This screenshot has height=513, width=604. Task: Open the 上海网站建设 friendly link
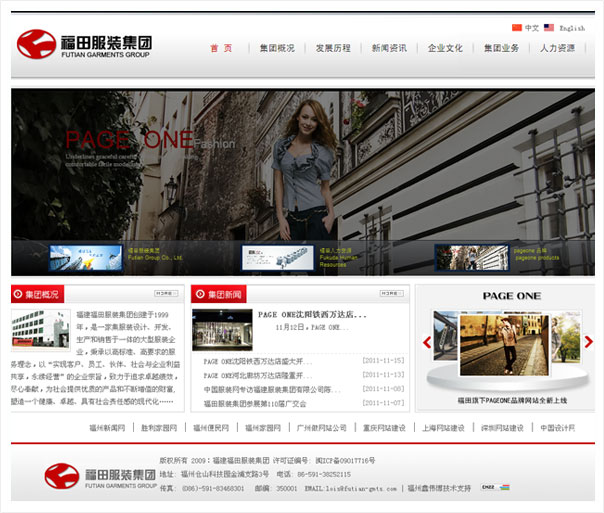click(x=443, y=428)
